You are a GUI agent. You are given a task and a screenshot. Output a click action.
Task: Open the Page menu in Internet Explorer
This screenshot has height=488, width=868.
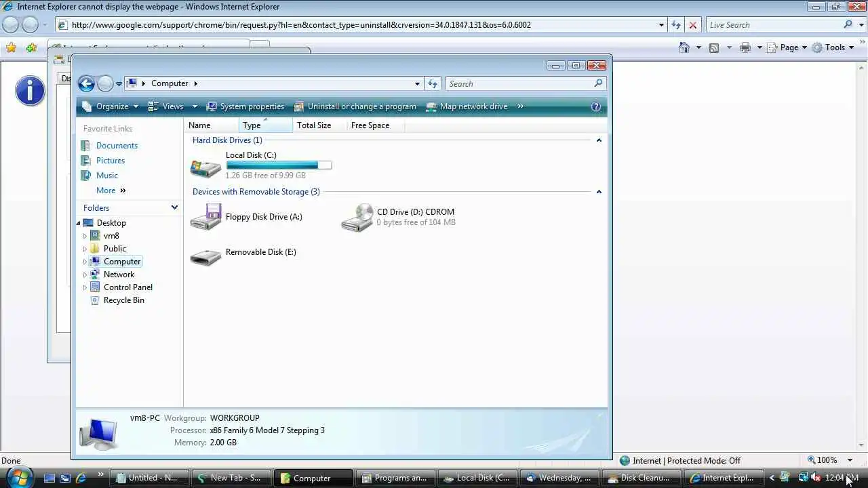788,47
